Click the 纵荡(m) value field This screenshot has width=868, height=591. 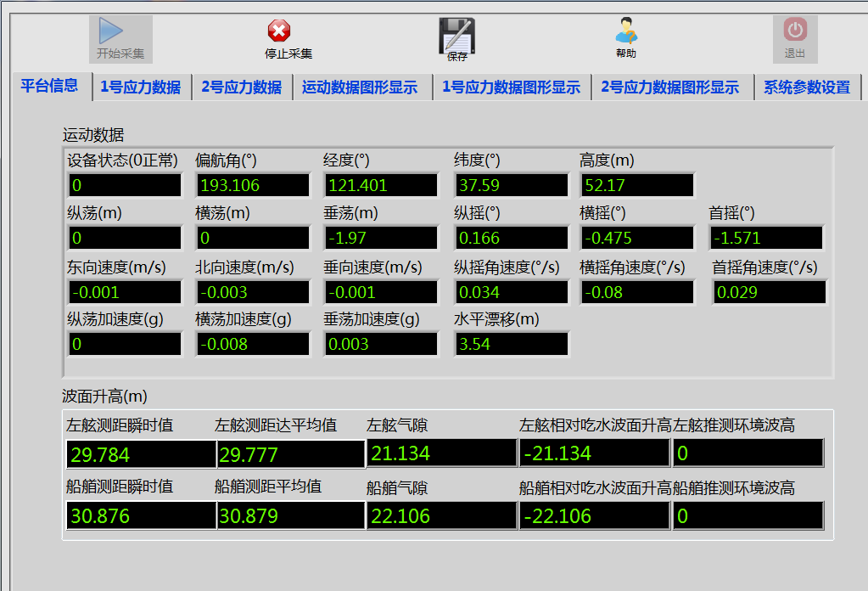coord(125,238)
